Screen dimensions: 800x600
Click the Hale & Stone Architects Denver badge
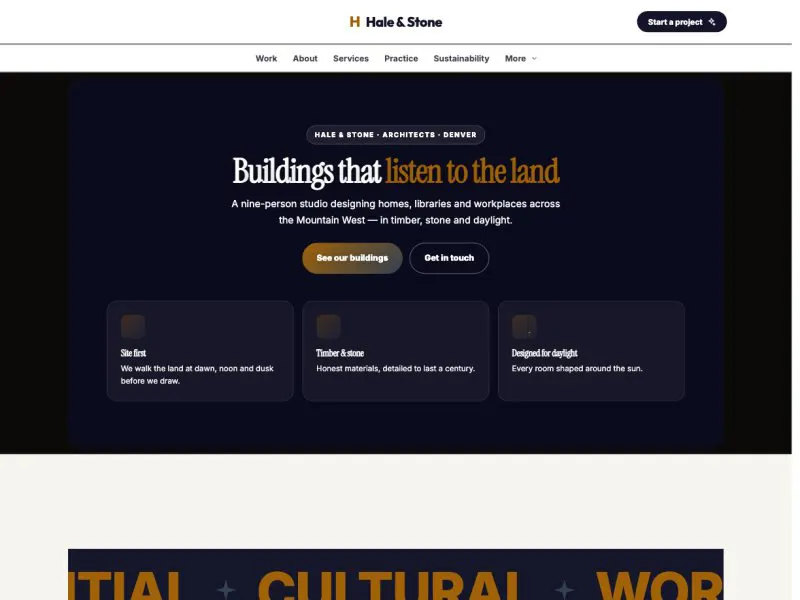(395, 135)
